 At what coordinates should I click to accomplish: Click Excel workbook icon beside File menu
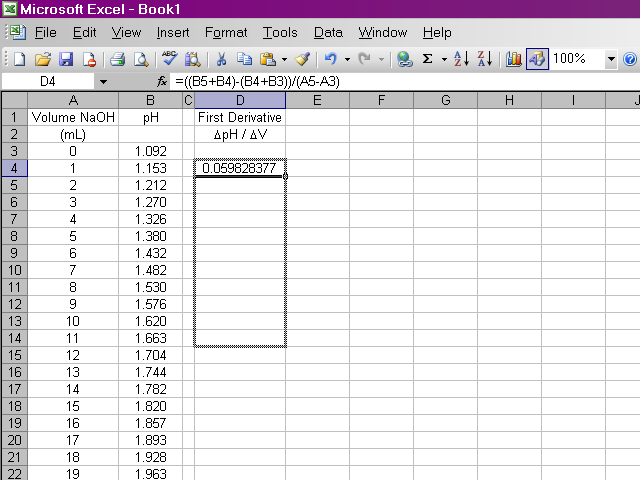(17, 32)
